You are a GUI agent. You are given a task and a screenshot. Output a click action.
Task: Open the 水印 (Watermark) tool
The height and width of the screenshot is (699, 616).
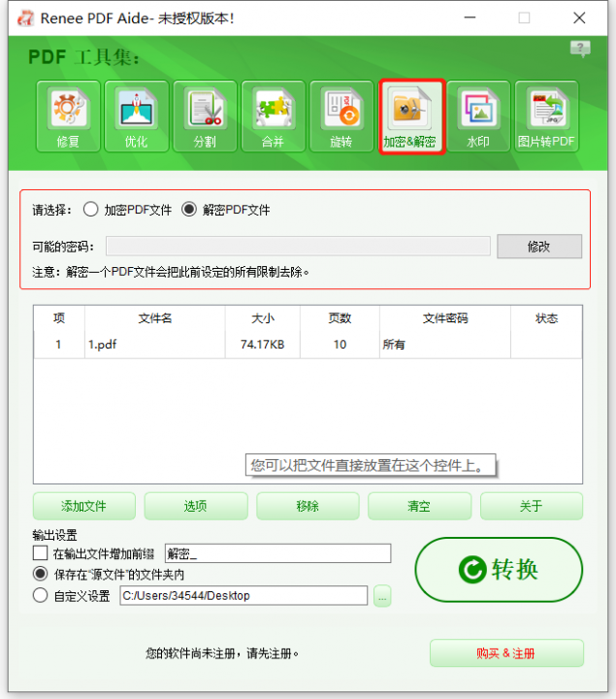tap(478, 116)
